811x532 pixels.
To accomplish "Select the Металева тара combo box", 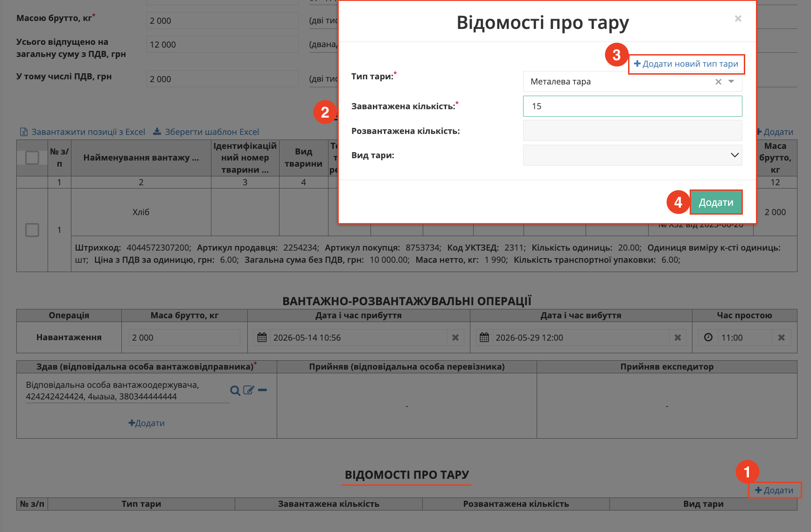I will [x=632, y=82].
